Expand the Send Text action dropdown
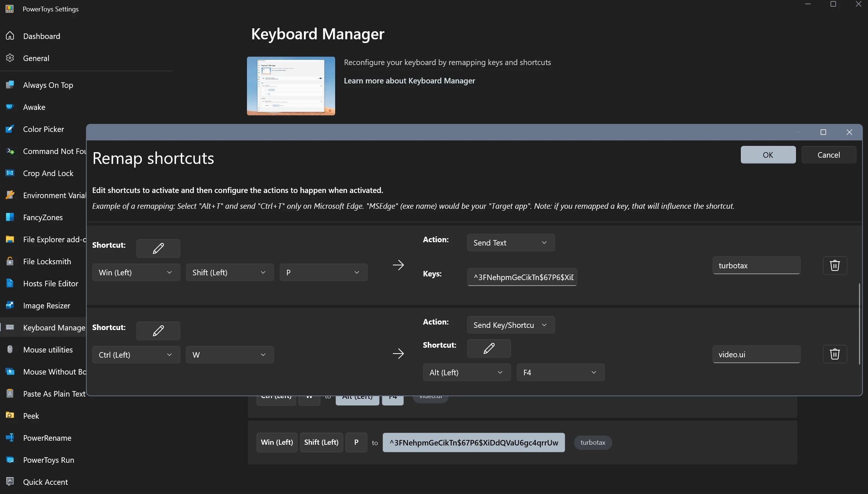Image resolution: width=868 pixels, height=494 pixels. (511, 243)
